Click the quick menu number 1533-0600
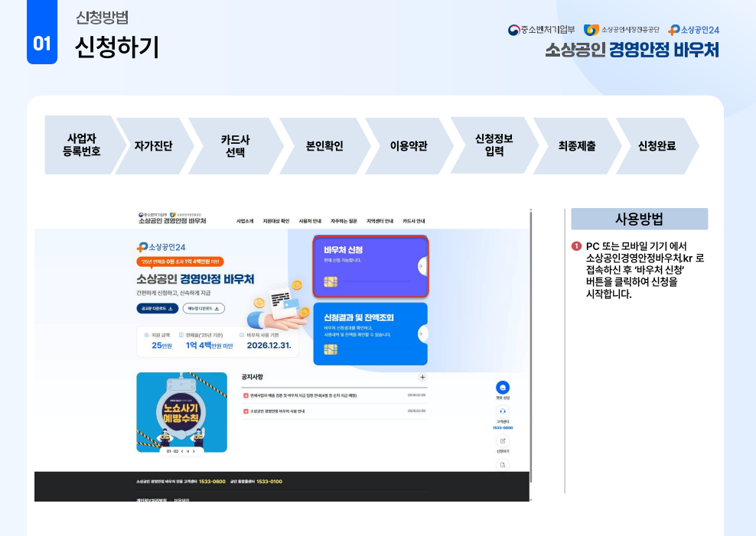Screen dimensions: 756x536 [x=503, y=427]
